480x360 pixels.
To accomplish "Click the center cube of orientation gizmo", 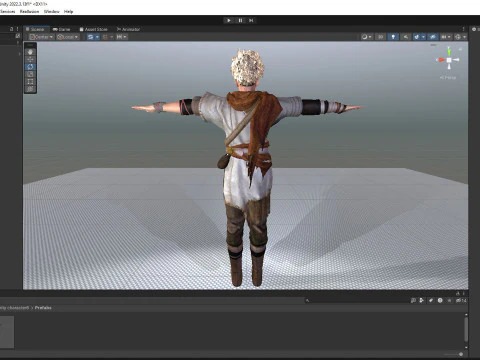I will pyautogui.click(x=449, y=60).
